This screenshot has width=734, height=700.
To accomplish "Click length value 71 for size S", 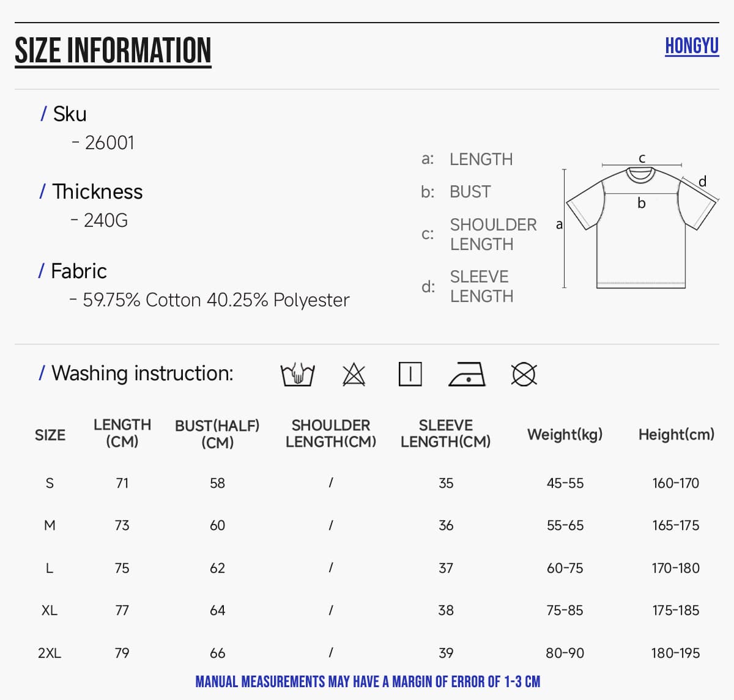I will point(122,483).
